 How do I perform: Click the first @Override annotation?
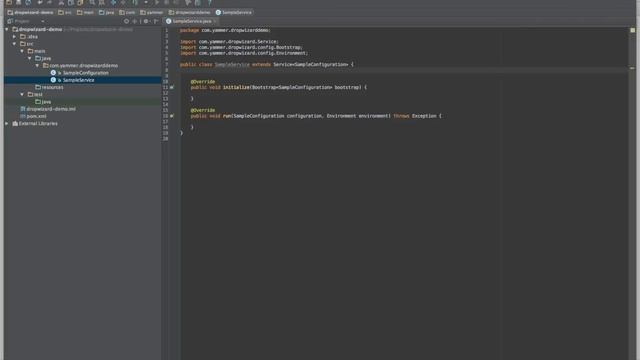pyautogui.click(x=202, y=82)
